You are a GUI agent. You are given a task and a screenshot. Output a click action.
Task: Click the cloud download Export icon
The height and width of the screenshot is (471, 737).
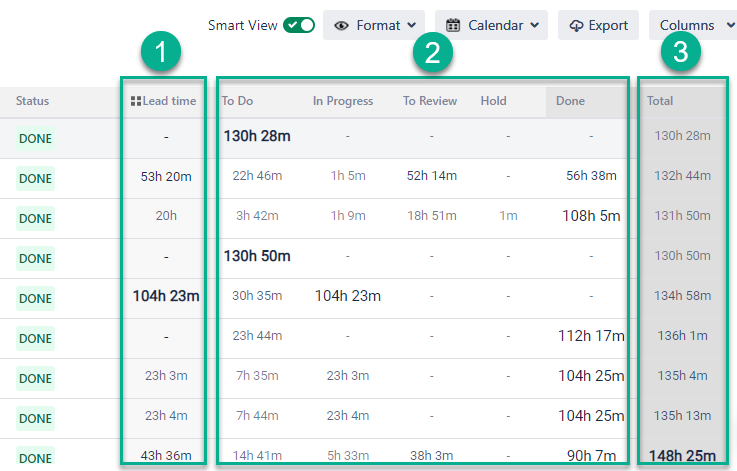[576, 26]
